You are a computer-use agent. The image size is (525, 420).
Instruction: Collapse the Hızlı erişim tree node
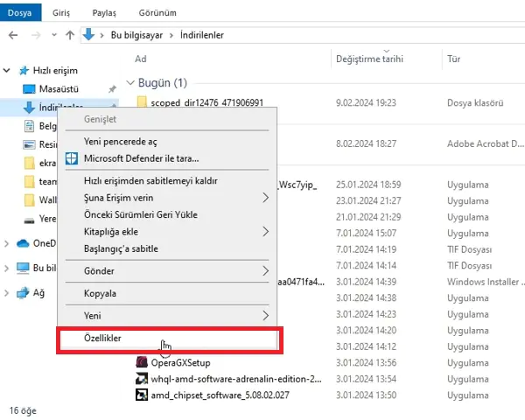(9, 70)
